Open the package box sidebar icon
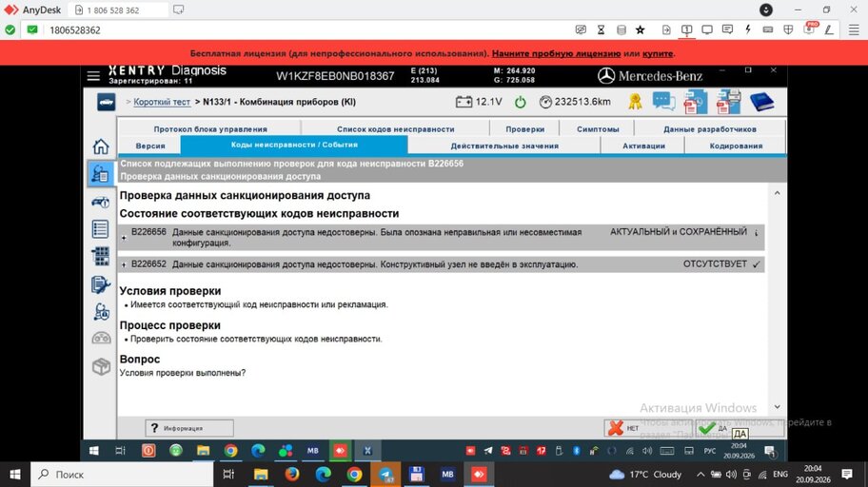 (x=101, y=366)
